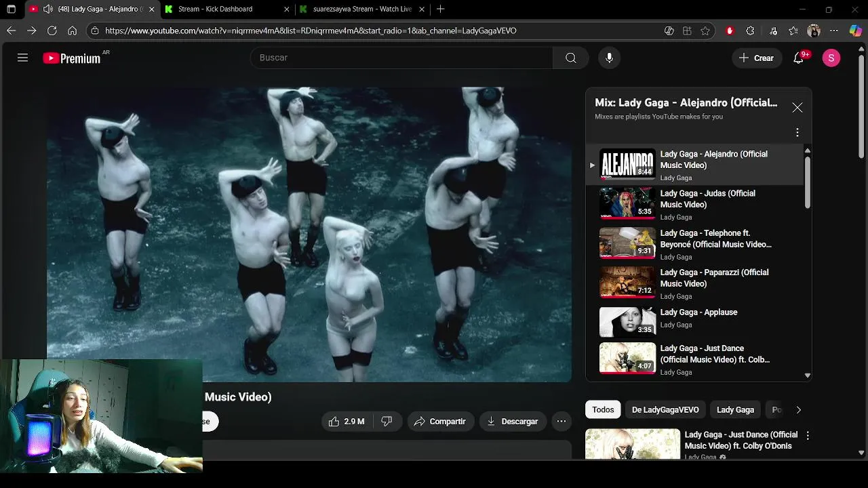Select the Lady Gaga filter chip
This screenshot has height=488, width=868.
[x=735, y=409]
